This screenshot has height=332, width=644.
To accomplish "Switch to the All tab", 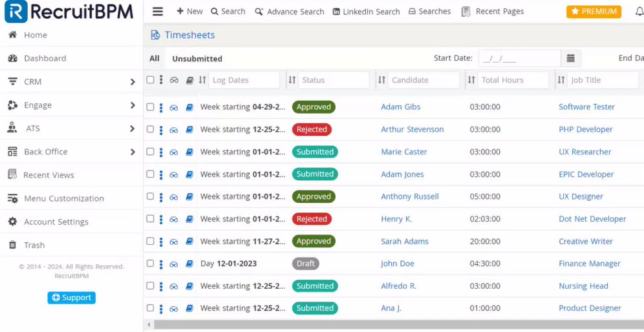I will coord(155,59).
